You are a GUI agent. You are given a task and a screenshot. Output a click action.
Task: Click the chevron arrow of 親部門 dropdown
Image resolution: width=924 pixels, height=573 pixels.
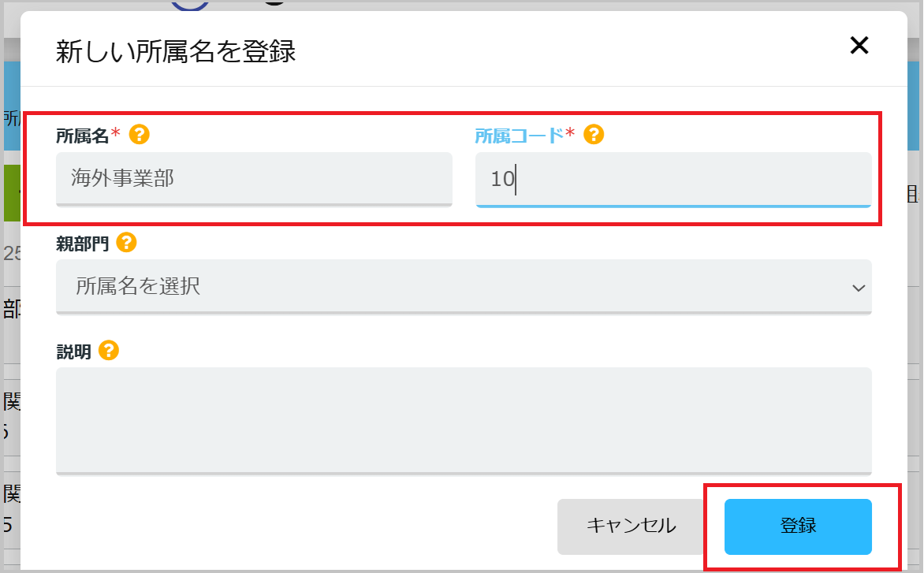coord(858,288)
